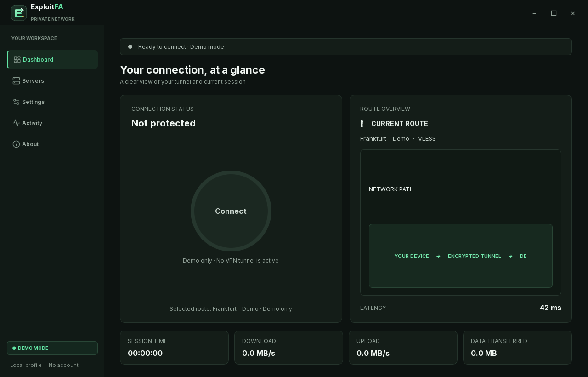Click the Dashboard grid icon
The width and height of the screenshot is (588, 377).
click(17, 60)
